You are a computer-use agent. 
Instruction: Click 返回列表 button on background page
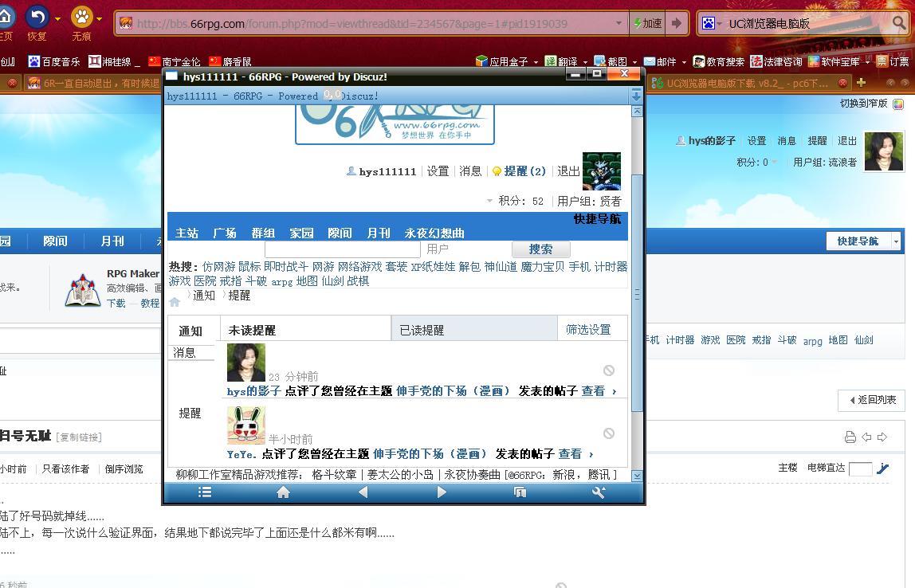pyautogui.click(x=872, y=400)
